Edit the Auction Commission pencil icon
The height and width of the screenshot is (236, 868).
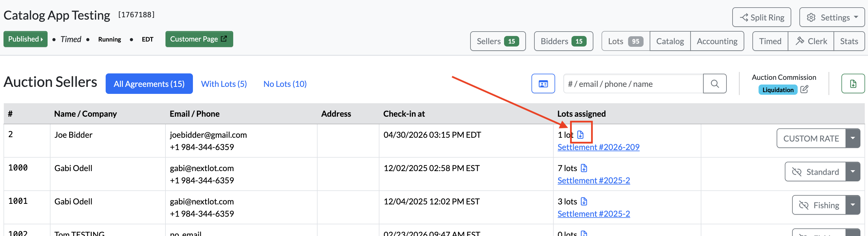click(x=804, y=89)
